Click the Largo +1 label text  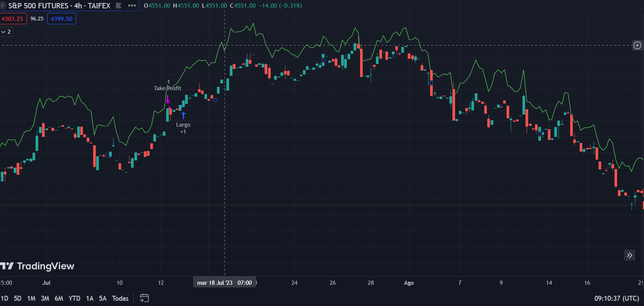click(x=183, y=128)
